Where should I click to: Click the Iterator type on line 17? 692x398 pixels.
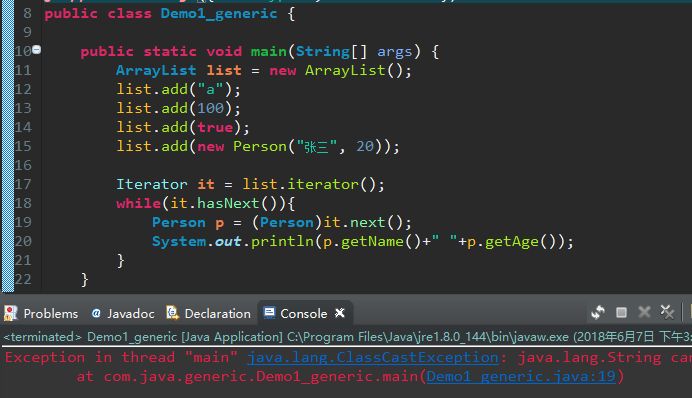tap(152, 184)
